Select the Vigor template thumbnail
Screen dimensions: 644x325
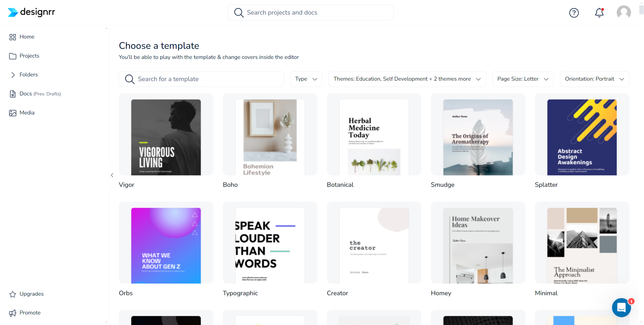click(x=166, y=137)
